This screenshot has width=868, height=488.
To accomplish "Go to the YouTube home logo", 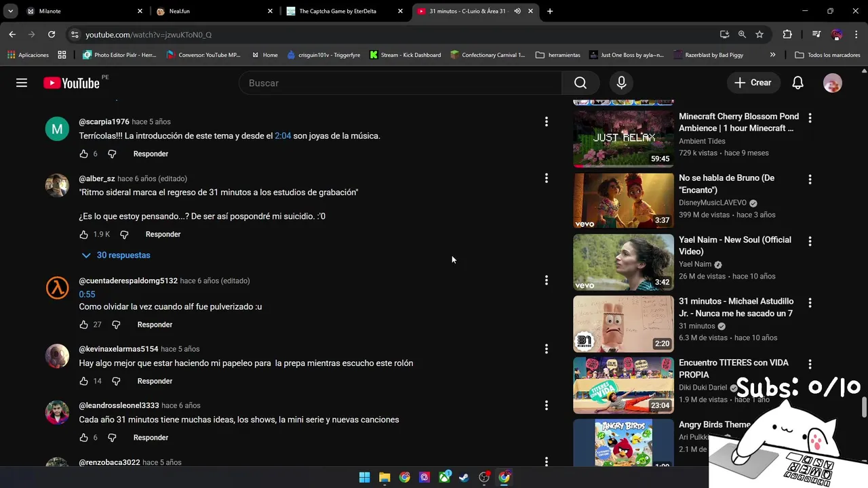I will (71, 83).
